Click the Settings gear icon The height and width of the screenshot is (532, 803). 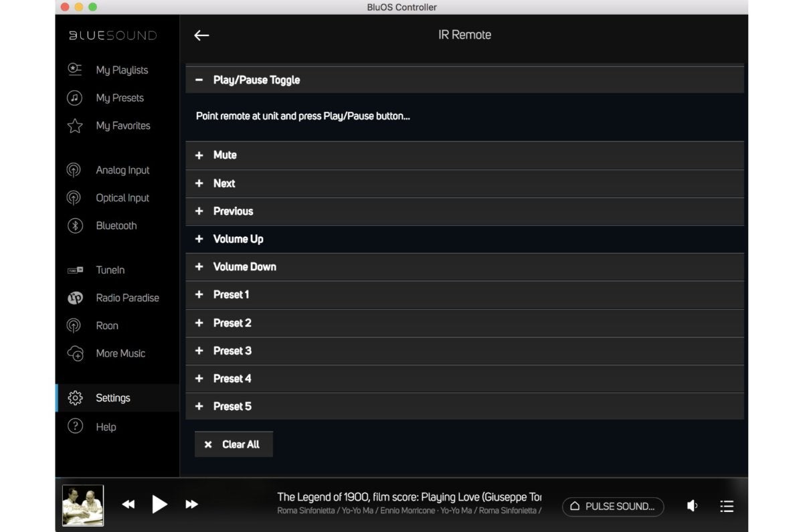point(75,398)
